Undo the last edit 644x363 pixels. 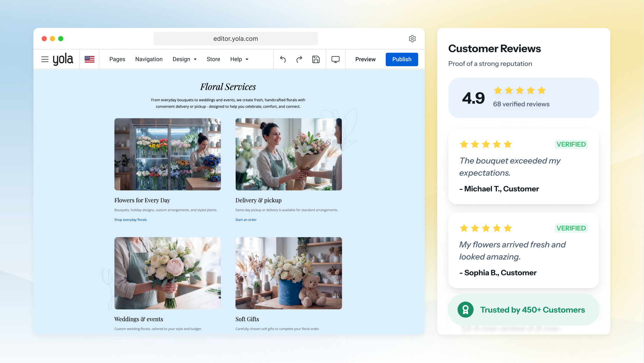point(283,59)
